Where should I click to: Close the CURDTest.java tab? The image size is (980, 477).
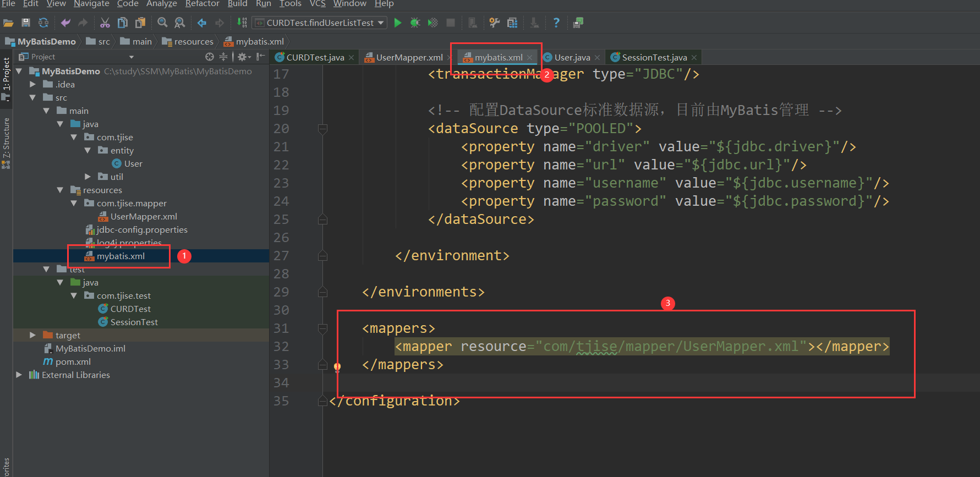point(351,57)
